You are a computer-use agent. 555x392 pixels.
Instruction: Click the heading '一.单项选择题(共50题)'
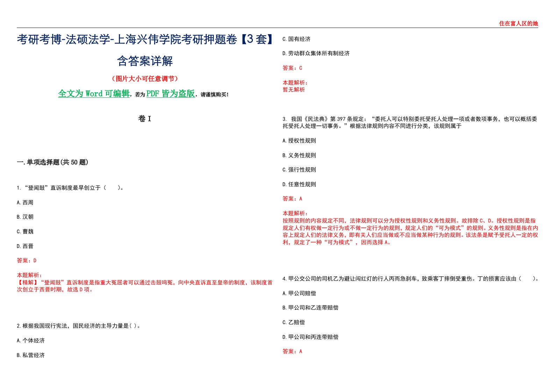pos(52,162)
